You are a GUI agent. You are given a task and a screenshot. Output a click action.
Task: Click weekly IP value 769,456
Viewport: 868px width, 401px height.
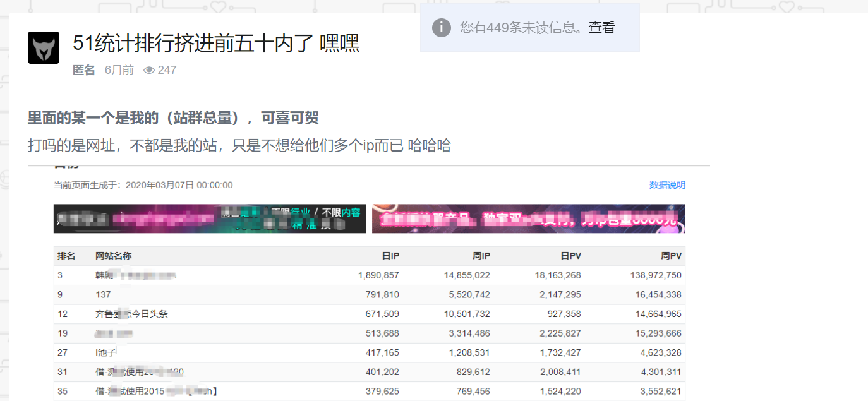tap(473, 391)
